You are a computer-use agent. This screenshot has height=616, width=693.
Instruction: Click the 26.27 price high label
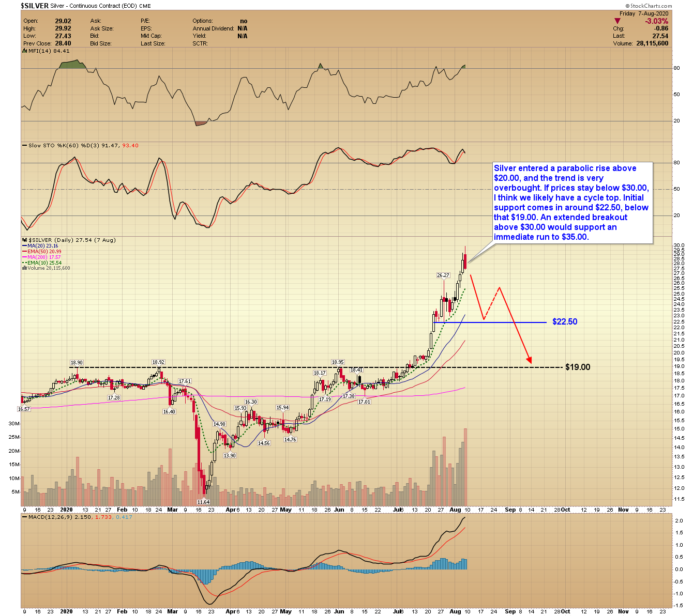(x=443, y=275)
